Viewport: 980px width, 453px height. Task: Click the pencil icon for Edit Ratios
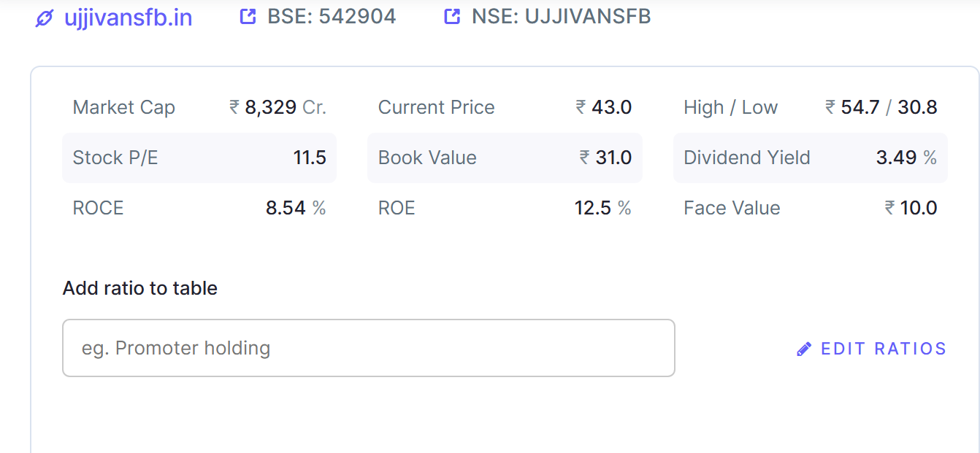804,349
